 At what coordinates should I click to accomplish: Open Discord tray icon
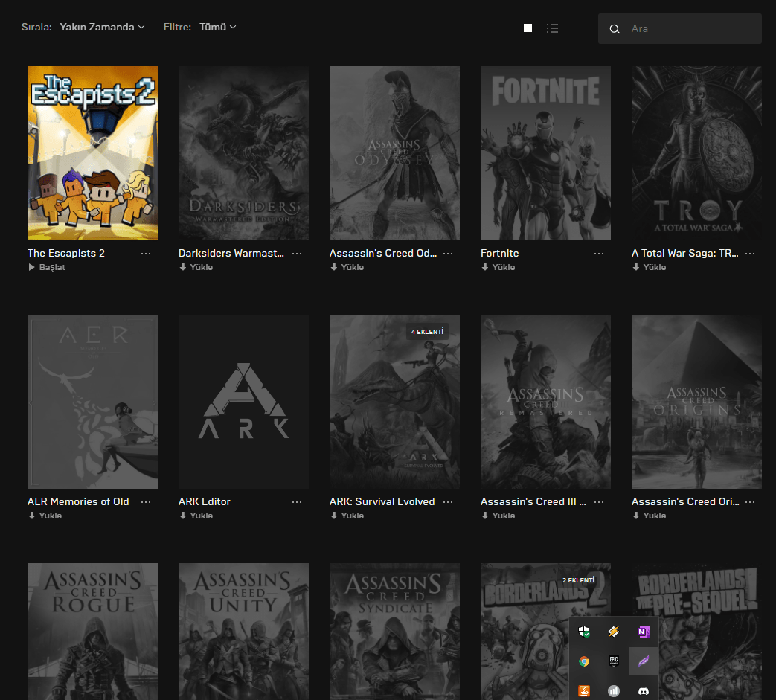coord(644,691)
